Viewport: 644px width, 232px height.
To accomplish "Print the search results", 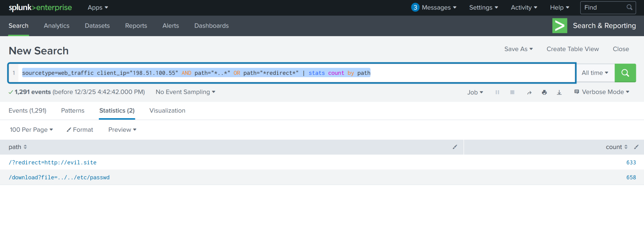I will 544,92.
